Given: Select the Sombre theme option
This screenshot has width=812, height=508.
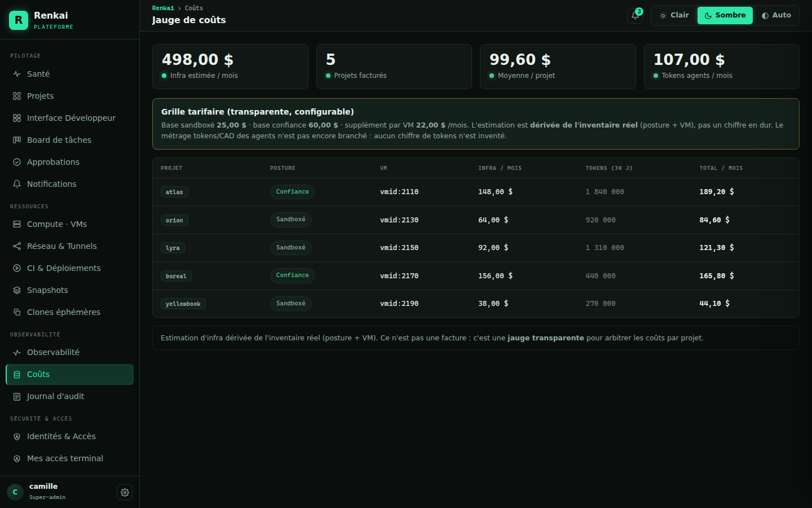Looking at the screenshot, I should point(725,15).
